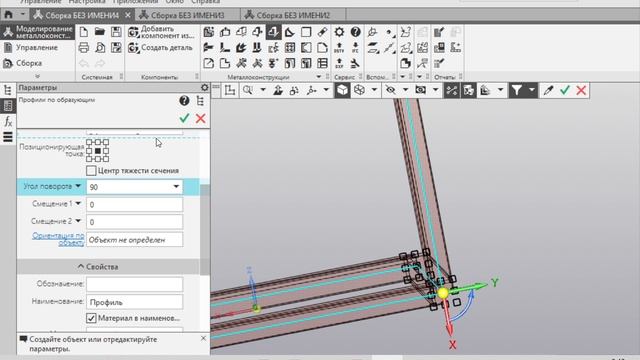This screenshot has height=360, width=640.
Task: Save the document with the diskette icon
Action: pos(116,32)
